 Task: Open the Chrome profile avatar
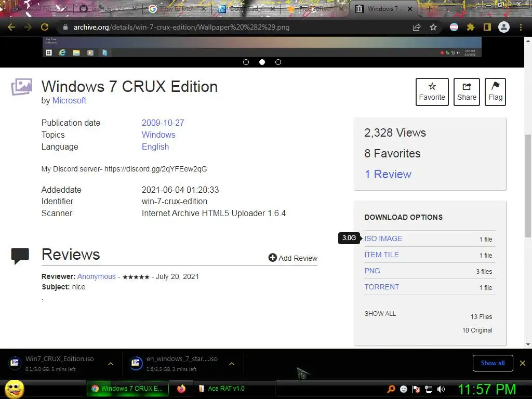tap(504, 27)
